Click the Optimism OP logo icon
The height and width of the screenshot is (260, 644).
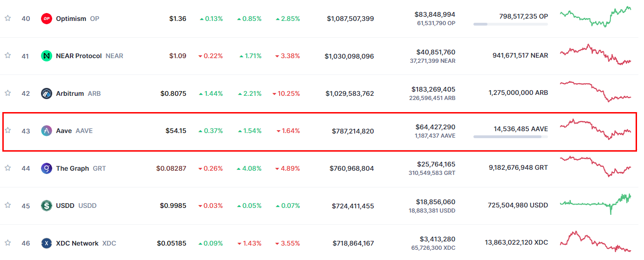(47, 19)
